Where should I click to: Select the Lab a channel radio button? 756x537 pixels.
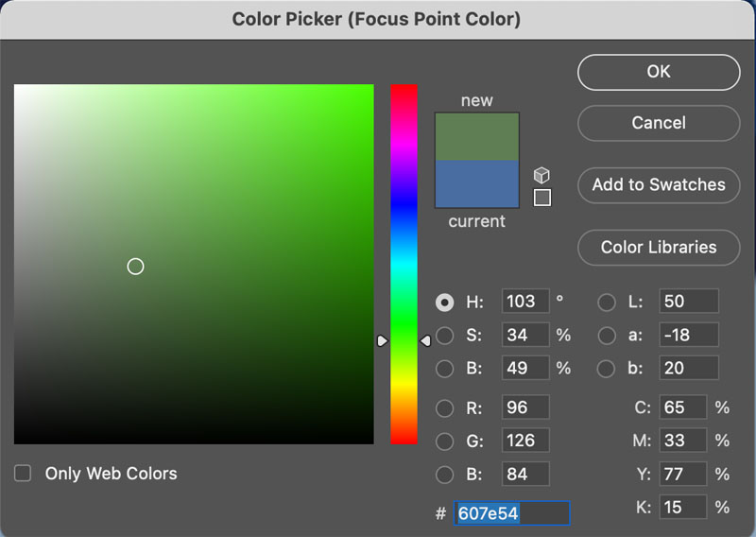click(607, 336)
